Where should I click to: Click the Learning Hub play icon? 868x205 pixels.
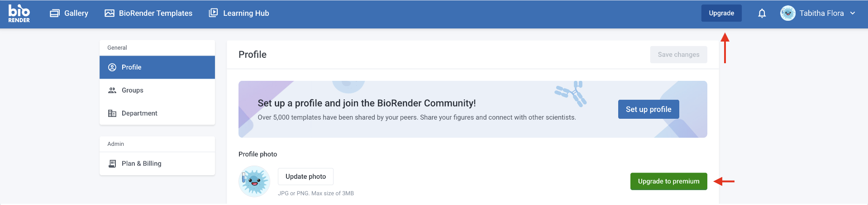tap(213, 13)
